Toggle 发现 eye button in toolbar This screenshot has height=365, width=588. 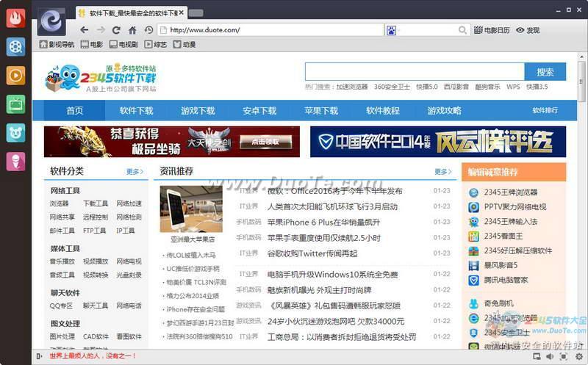[x=528, y=30]
